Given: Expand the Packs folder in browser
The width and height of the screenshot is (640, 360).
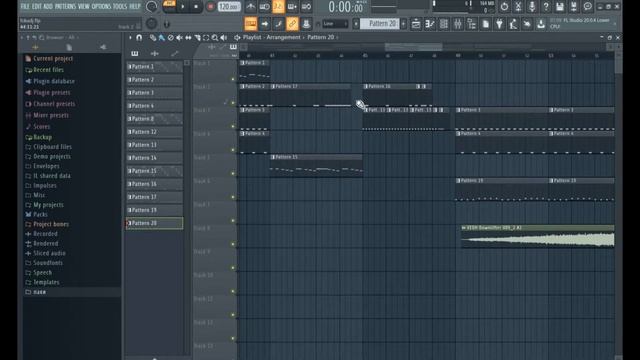Looking at the screenshot, I should (x=36, y=214).
